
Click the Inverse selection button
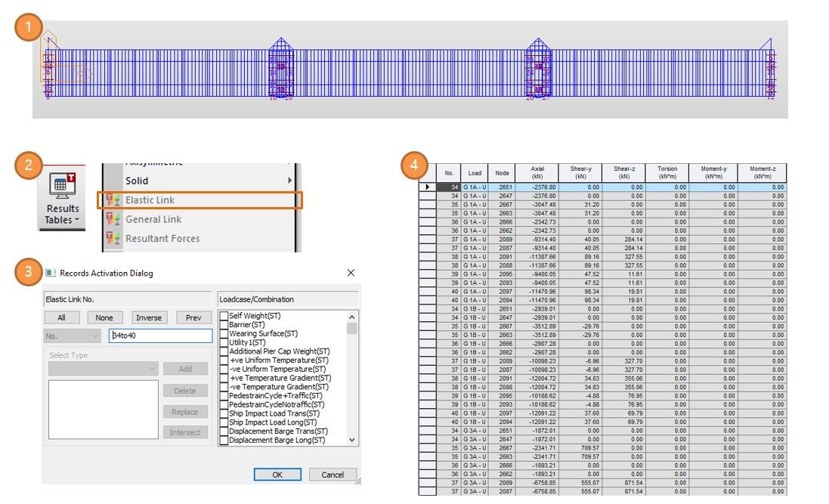148,317
